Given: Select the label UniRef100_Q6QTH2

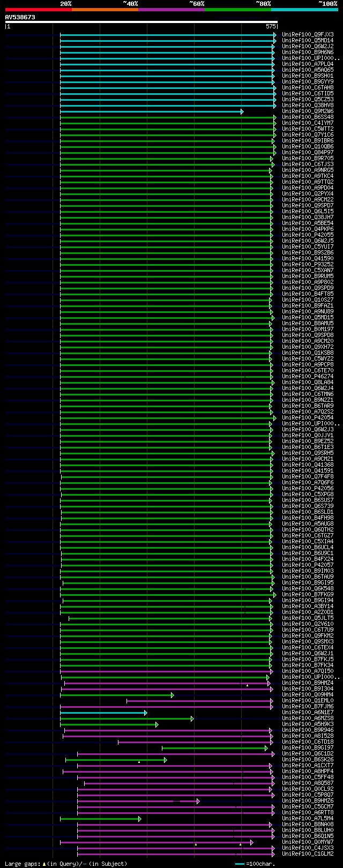Looking at the screenshot, I should tap(308, 530).
